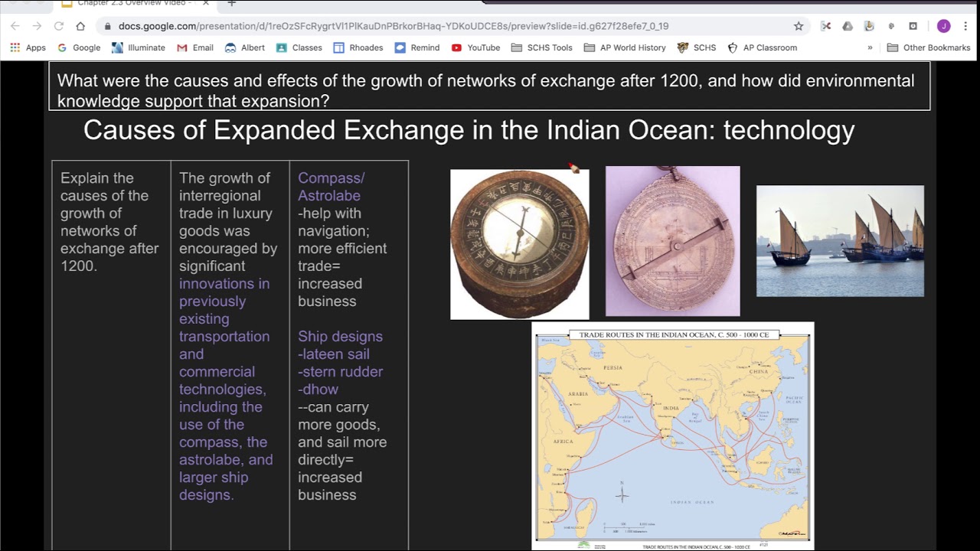Open the Classes bookmark
Image resolution: width=980 pixels, height=551 pixels.
click(299, 47)
